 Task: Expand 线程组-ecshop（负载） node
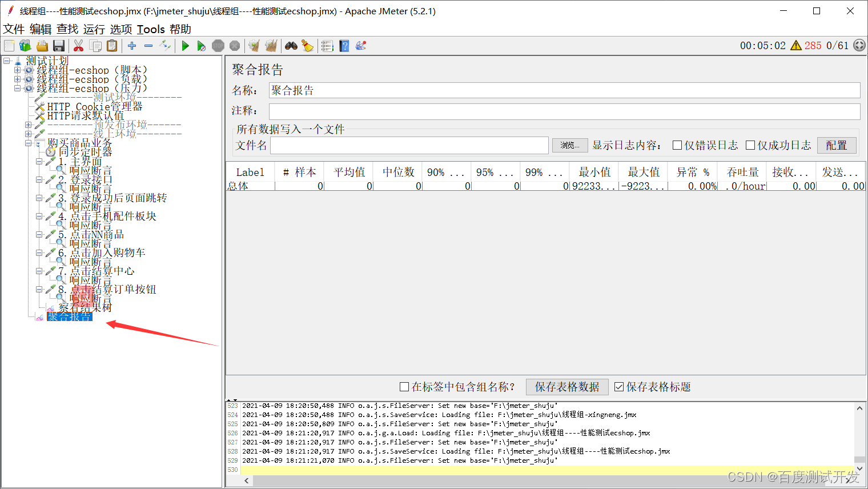tap(17, 79)
